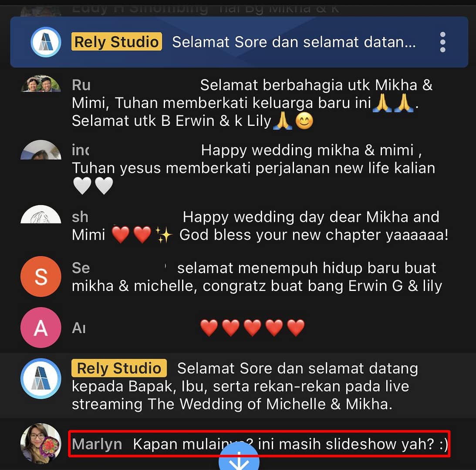
Task: Tap the selamat menempuh hidup baru comment
Action: pyautogui.click(x=257, y=277)
